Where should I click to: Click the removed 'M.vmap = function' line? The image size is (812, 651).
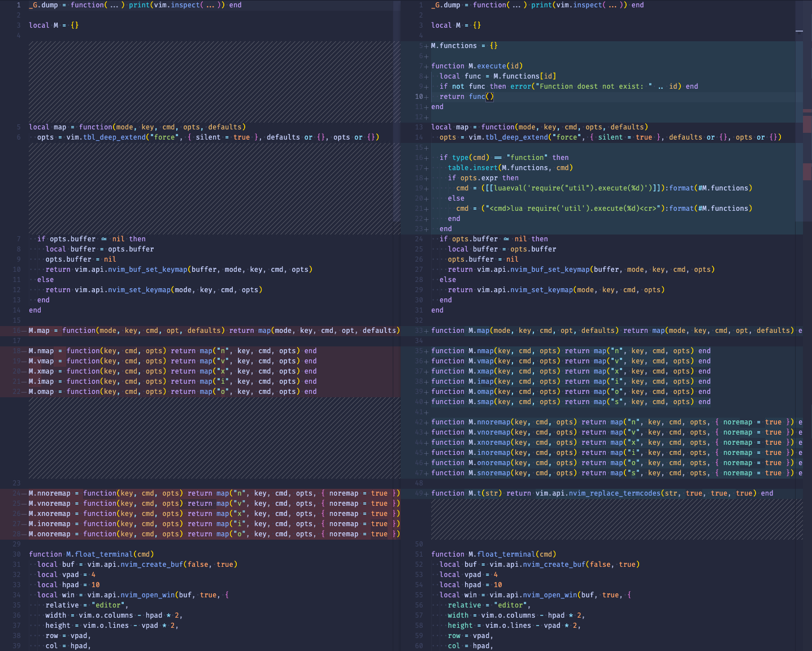point(172,361)
